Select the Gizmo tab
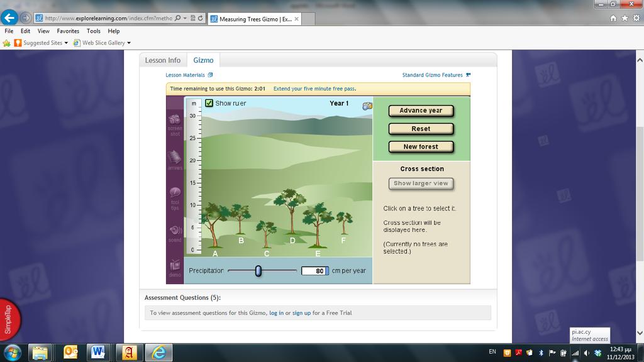Screen dimensions: 644x362 (x=203, y=60)
